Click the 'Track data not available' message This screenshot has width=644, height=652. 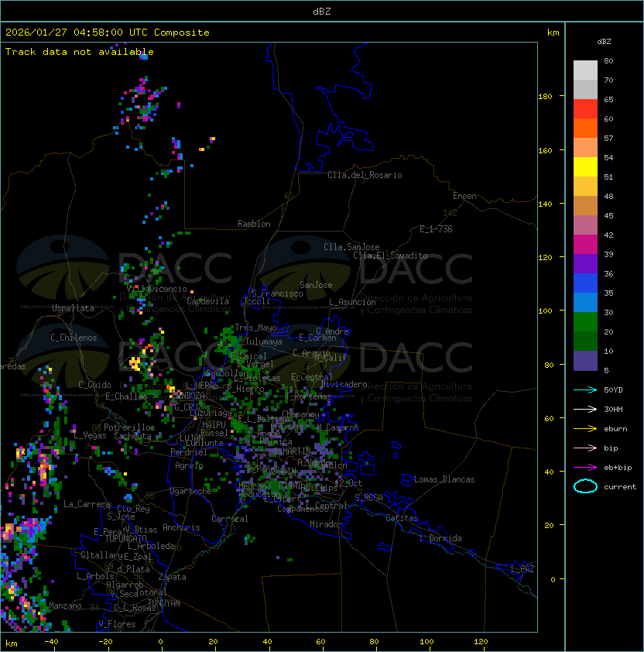click(x=80, y=52)
